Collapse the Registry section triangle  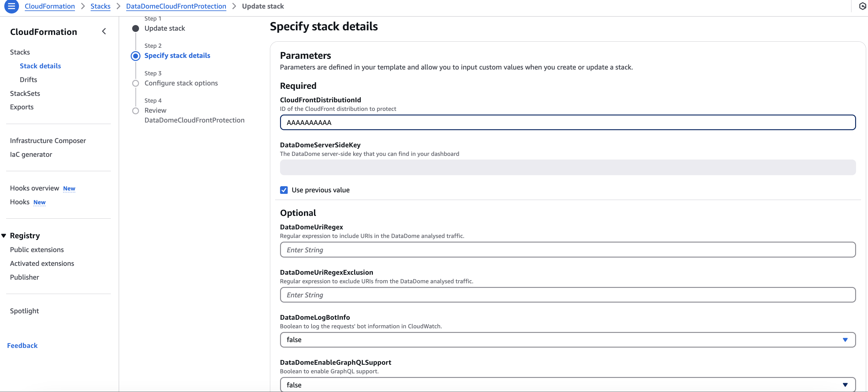(x=4, y=236)
